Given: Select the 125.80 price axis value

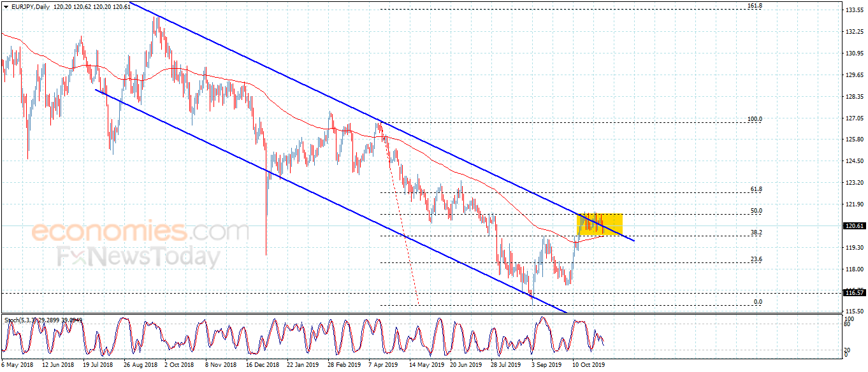Looking at the screenshot, I should [x=854, y=139].
